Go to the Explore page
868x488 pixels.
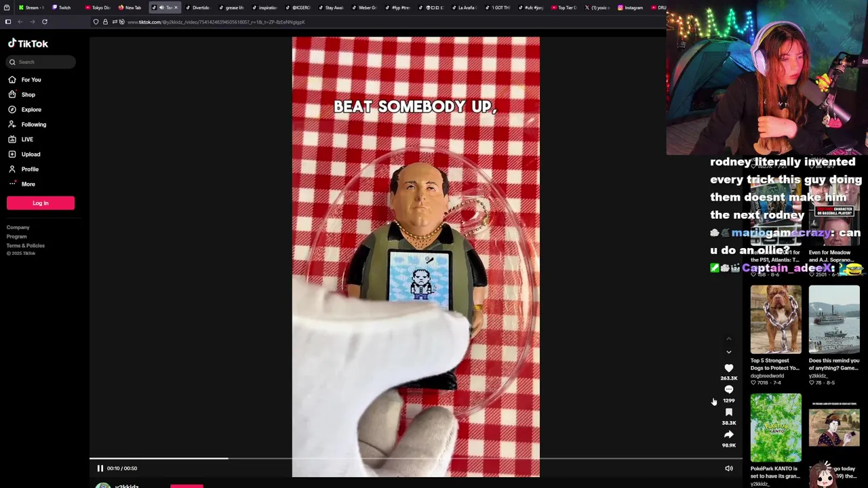[x=25, y=109]
